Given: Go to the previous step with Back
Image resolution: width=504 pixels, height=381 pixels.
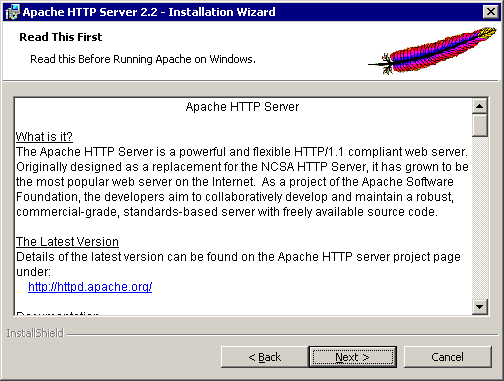Looking at the screenshot, I should (265, 357).
